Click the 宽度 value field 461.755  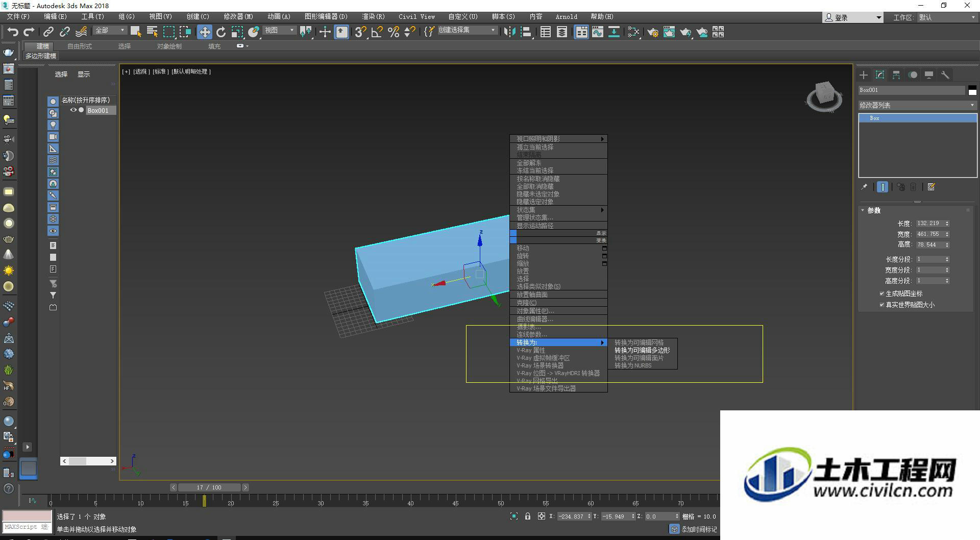(929, 234)
